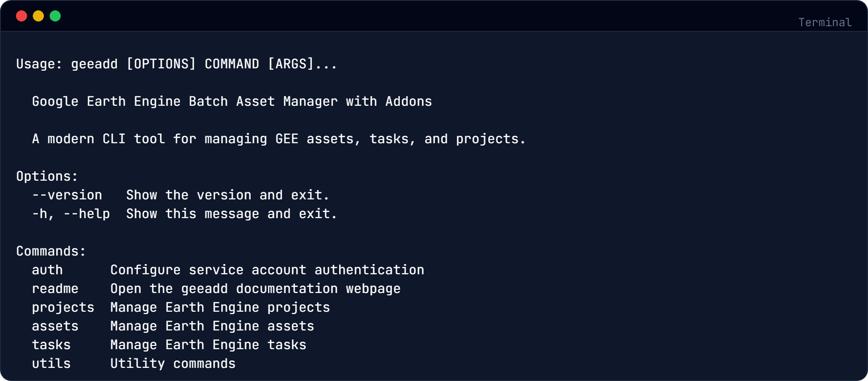Screen dimensions: 868x381
Task: Click the assets command name
Action: coord(55,326)
